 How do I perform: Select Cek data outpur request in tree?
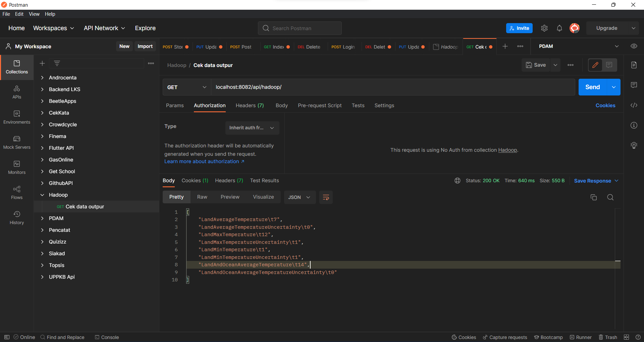click(97, 207)
